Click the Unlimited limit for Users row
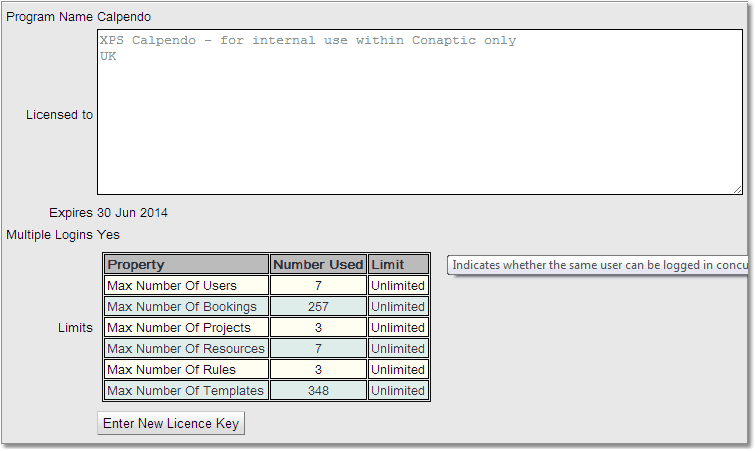The height and width of the screenshot is (451, 755). click(398, 286)
